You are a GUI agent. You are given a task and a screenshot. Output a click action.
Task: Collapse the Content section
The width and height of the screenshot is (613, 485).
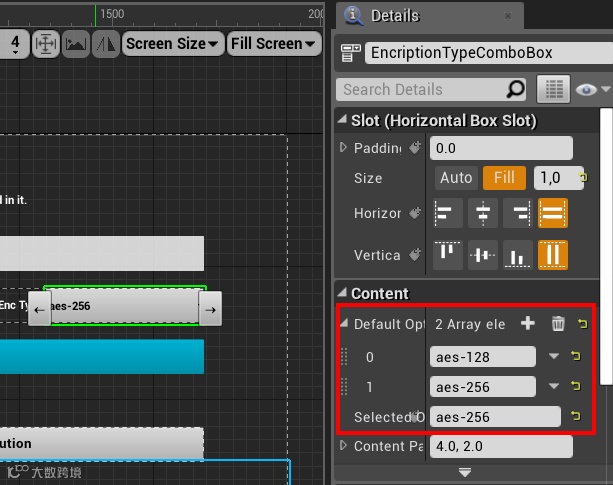(342, 292)
